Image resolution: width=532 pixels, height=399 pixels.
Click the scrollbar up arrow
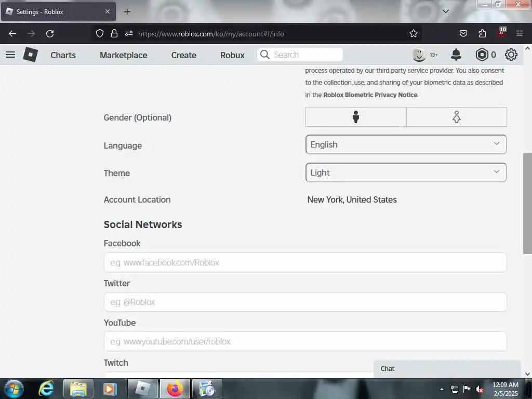[x=527, y=48]
